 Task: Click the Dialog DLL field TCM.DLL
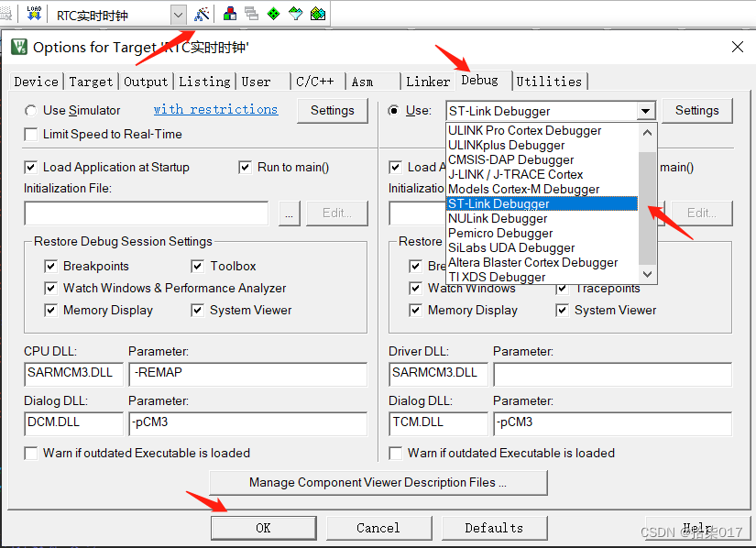click(438, 423)
